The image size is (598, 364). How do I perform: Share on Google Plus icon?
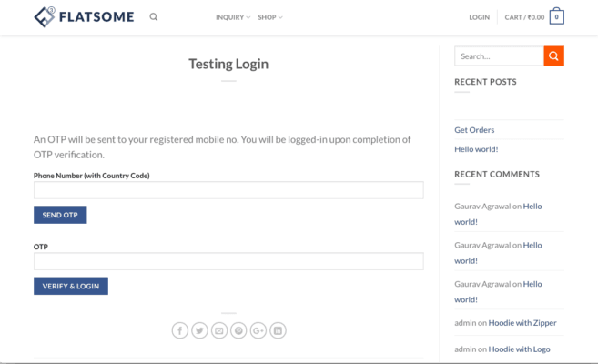coord(258,330)
